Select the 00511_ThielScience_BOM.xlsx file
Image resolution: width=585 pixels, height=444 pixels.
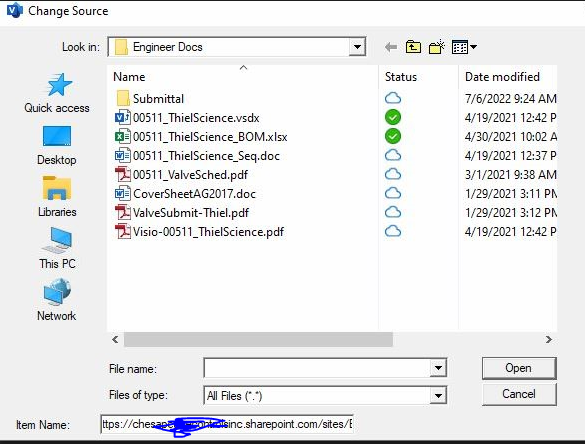coord(201,137)
